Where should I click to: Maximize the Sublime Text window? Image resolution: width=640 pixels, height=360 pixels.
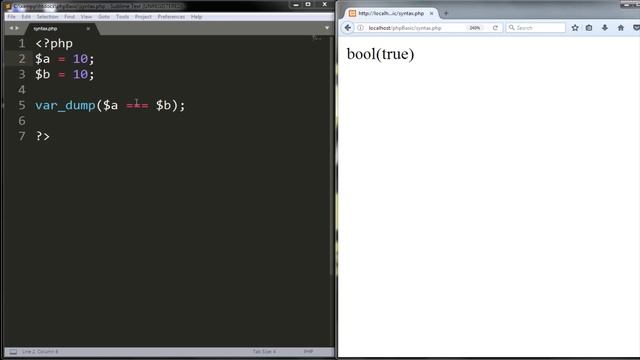tap(308, 4)
